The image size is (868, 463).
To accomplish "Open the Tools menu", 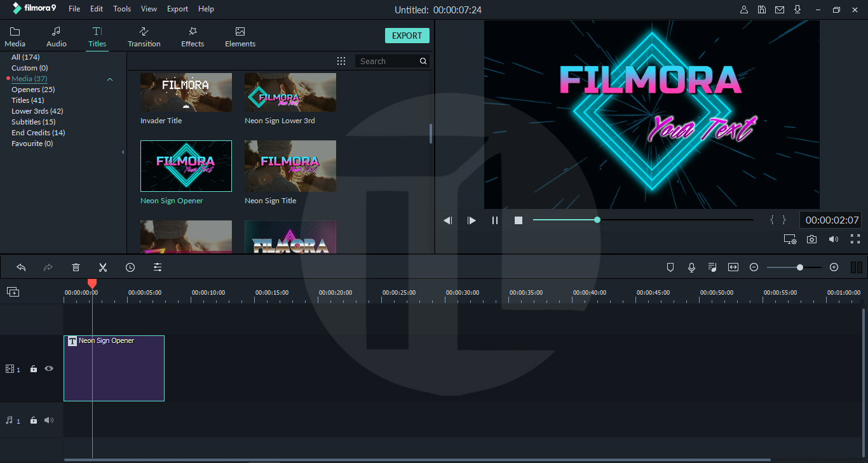I will (122, 9).
